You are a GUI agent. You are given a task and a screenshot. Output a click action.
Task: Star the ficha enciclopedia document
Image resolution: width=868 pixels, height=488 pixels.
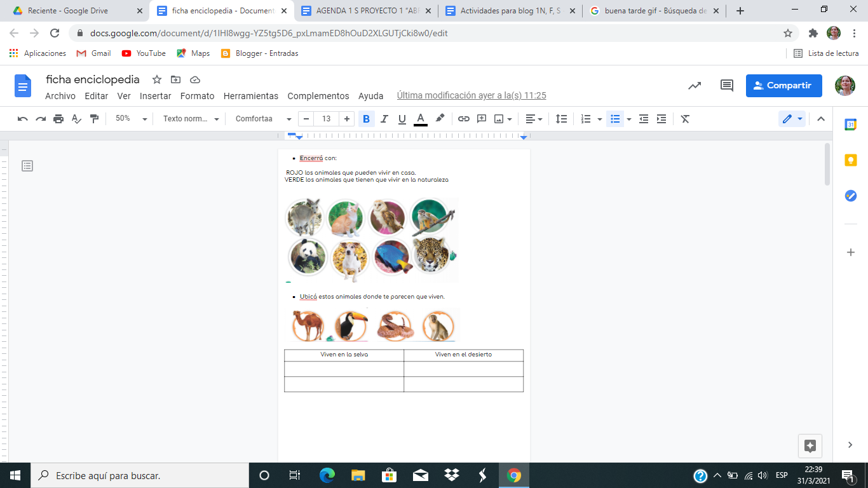coord(156,79)
